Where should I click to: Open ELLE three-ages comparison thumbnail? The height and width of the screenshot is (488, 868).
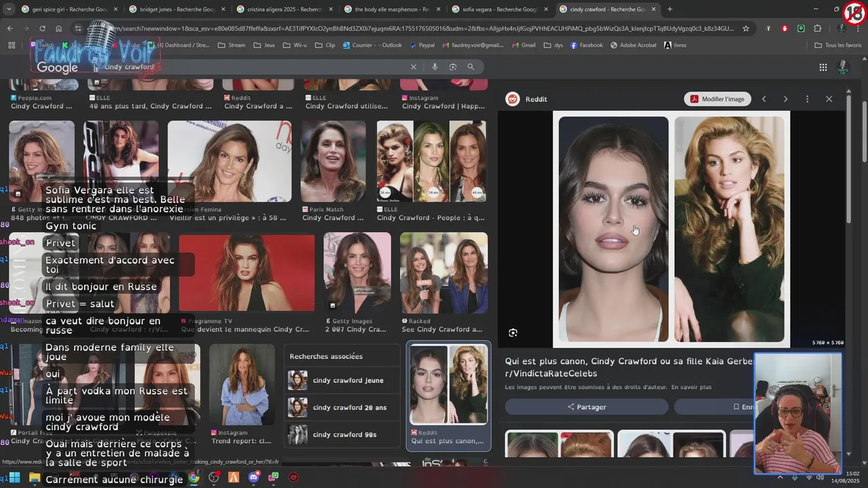pos(431,162)
